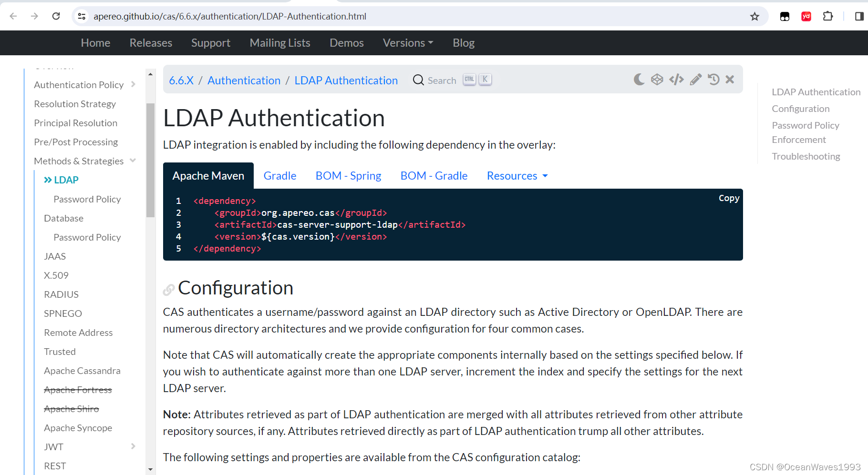Open Database in the sidebar
868x475 pixels.
pyautogui.click(x=63, y=218)
